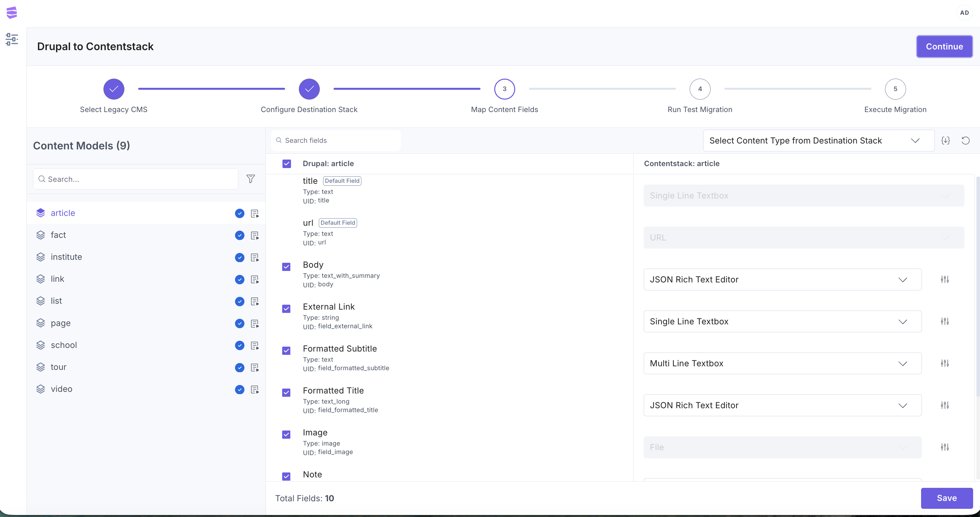Open advanced settings for the Body field

tap(945, 279)
